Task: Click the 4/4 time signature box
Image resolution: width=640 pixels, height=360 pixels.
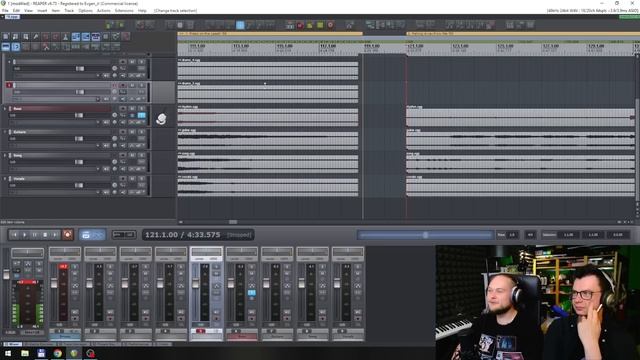Action: pyautogui.click(x=530, y=235)
